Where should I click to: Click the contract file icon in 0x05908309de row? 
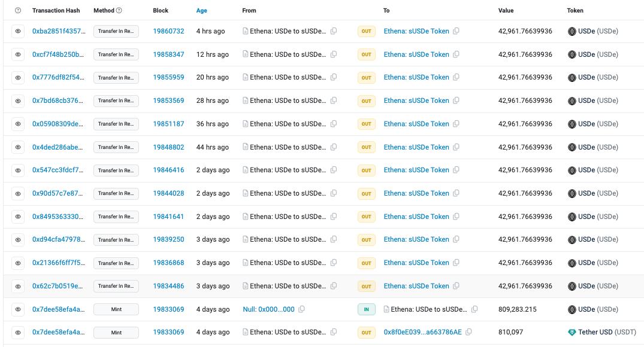pos(246,124)
